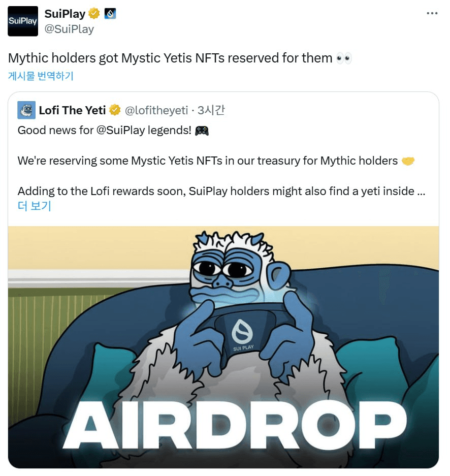
Task: Click the eyes emoji in main post
Action: pyautogui.click(x=344, y=58)
